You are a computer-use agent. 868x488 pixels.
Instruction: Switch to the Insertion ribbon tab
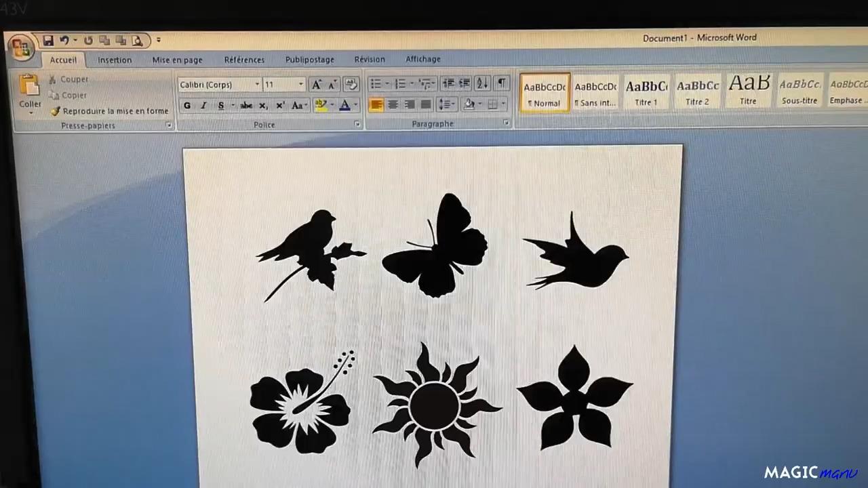(114, 60)
